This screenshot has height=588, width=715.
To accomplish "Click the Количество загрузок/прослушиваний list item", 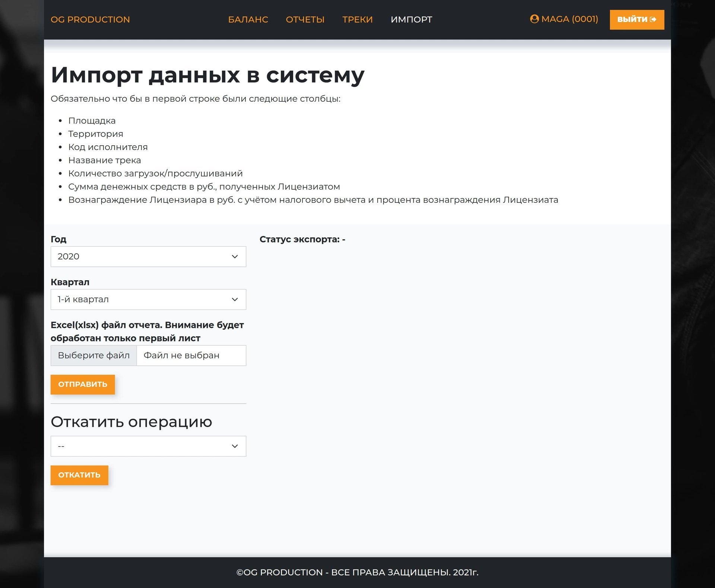I will coord(155,173).
